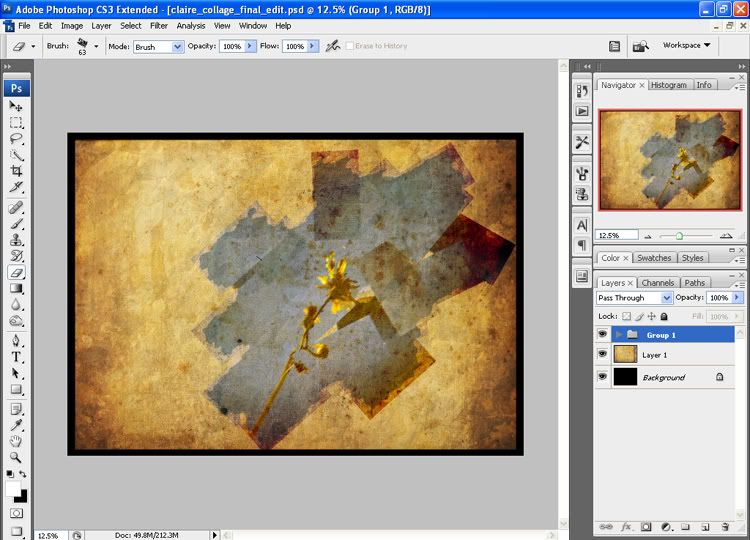
Task: Toggle Quick Mask mode
Action: click(x=16, y=513)
